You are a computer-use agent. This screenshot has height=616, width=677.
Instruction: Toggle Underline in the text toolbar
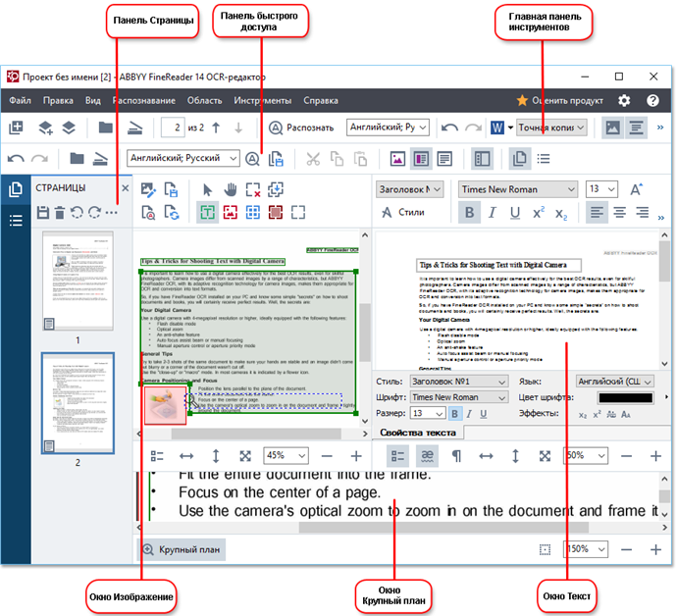point(515,213)
